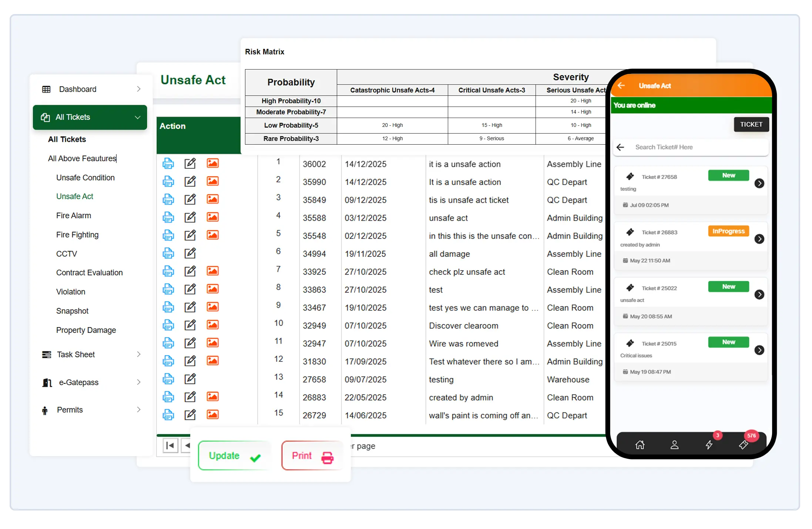Tap home icon in mobile bottom bar
The width and height of the screenshot is (812, 529).
click(640, 445)
